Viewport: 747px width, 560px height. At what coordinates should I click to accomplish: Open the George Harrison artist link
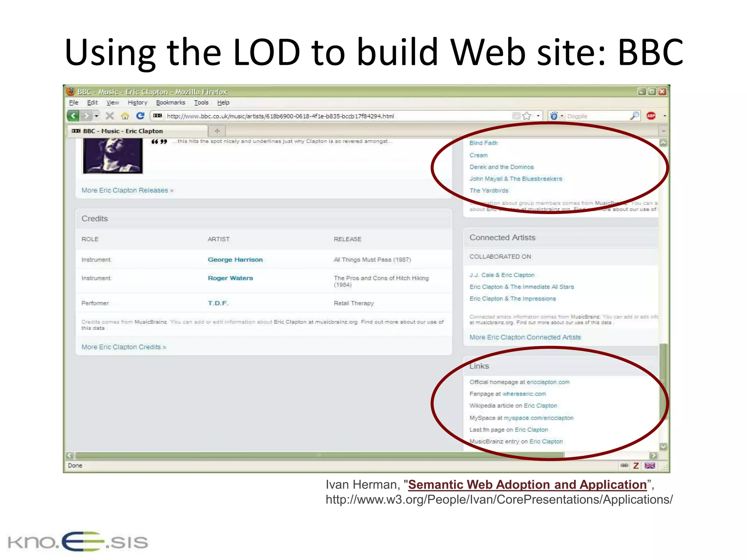point(235,260)
